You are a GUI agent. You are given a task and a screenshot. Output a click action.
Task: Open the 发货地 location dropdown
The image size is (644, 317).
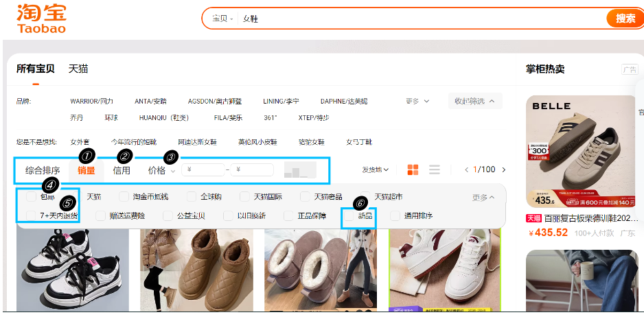(x=375, y=169)
